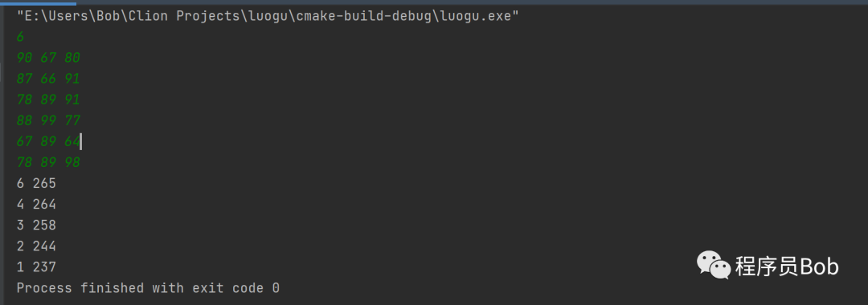This screenshot has width=868, height=305.
Task: Click the "Process finished with exit code 0" message
Action: coord(148,288)
